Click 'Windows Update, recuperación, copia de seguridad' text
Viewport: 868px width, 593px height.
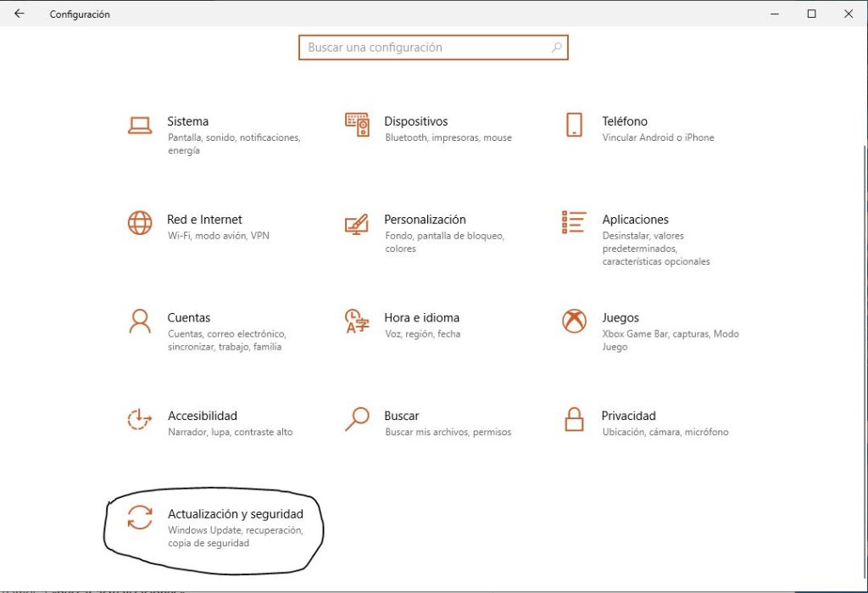click(x=236, y=536)
